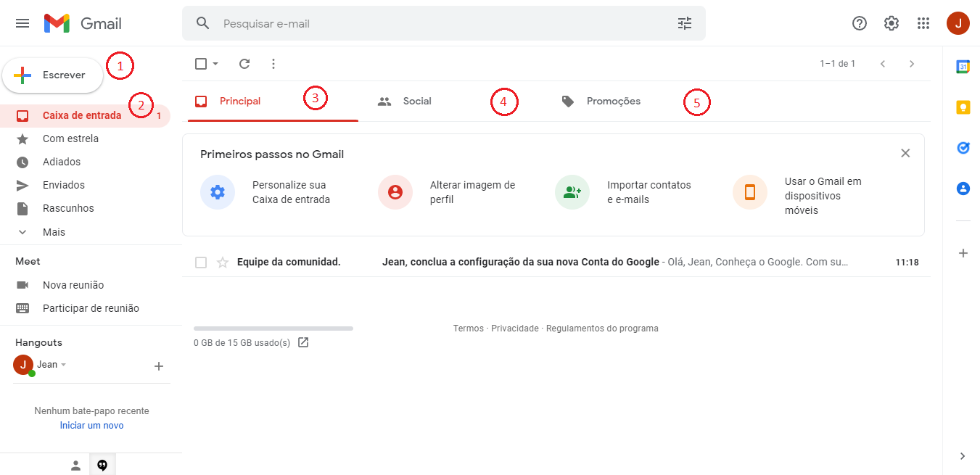Open Google Calendar side panel icon
The image size is (980, 475).
tap(963, 67)
